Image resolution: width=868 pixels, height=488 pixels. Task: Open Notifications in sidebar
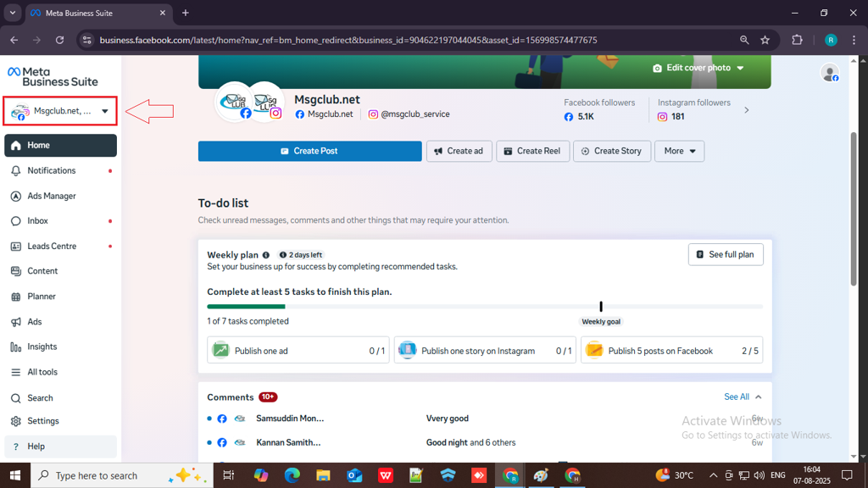coord(60,170)
